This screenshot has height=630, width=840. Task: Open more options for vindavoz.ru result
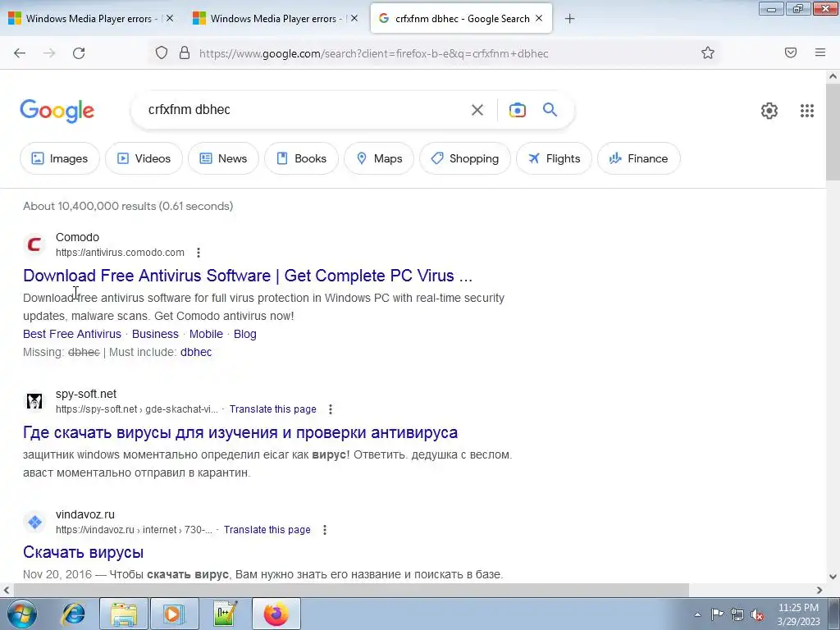[x=325, y=530]
